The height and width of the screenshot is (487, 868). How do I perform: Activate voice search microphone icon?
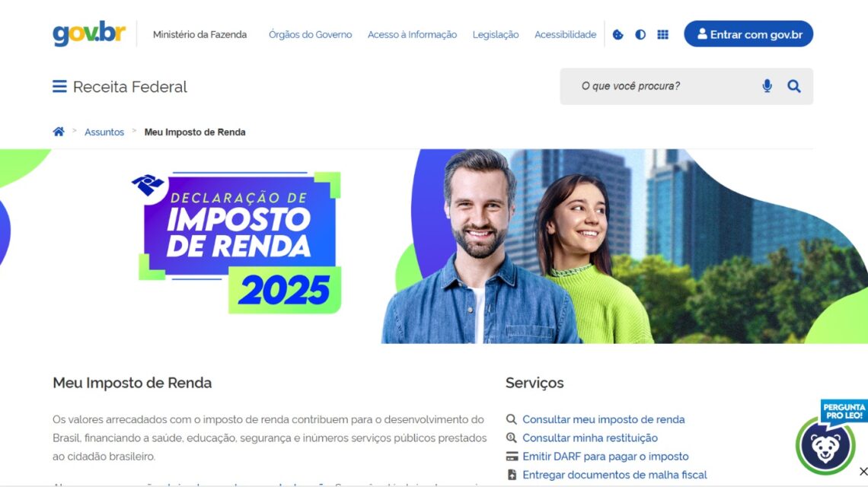767,86
